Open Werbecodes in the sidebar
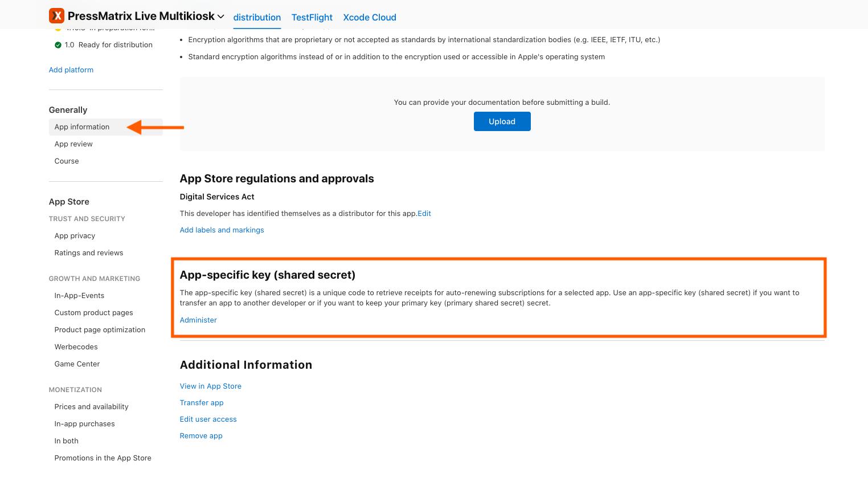 click(76, 347)
